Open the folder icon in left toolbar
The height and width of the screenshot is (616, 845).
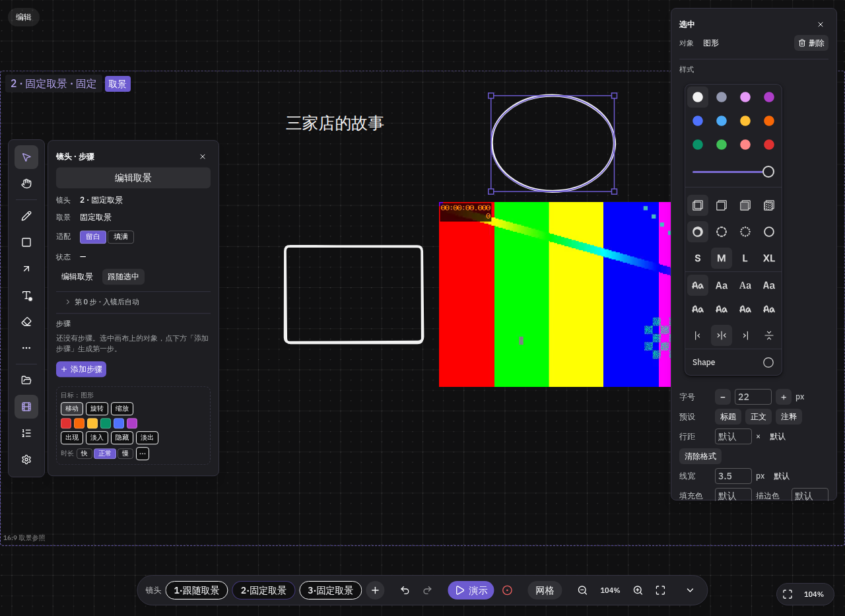point(26,380)
